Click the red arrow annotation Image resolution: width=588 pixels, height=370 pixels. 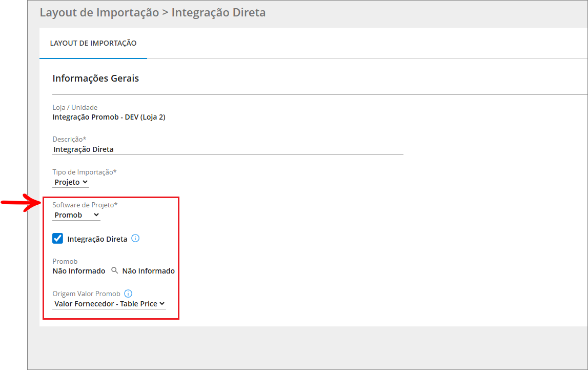21,202
